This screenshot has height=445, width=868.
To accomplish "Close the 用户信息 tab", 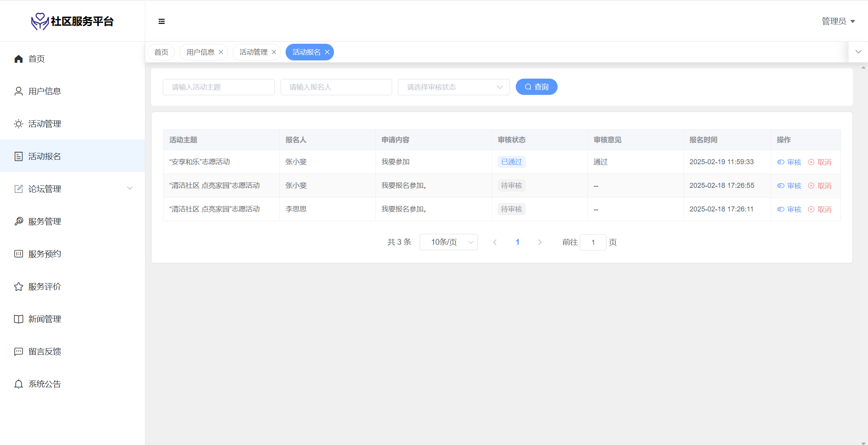I will coord(221,52).
